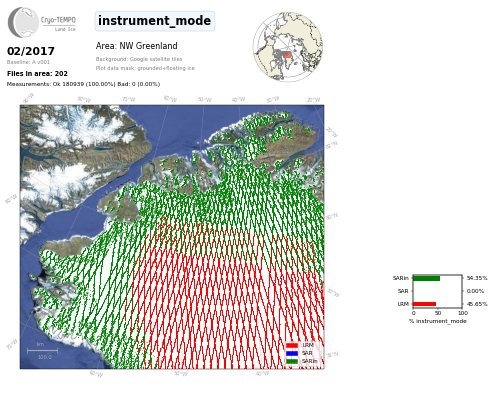Click the Measurements Ok/Bad summary line
Viewport: 492px width, 410px height.
pyautogui.click(x=83, y=84)
